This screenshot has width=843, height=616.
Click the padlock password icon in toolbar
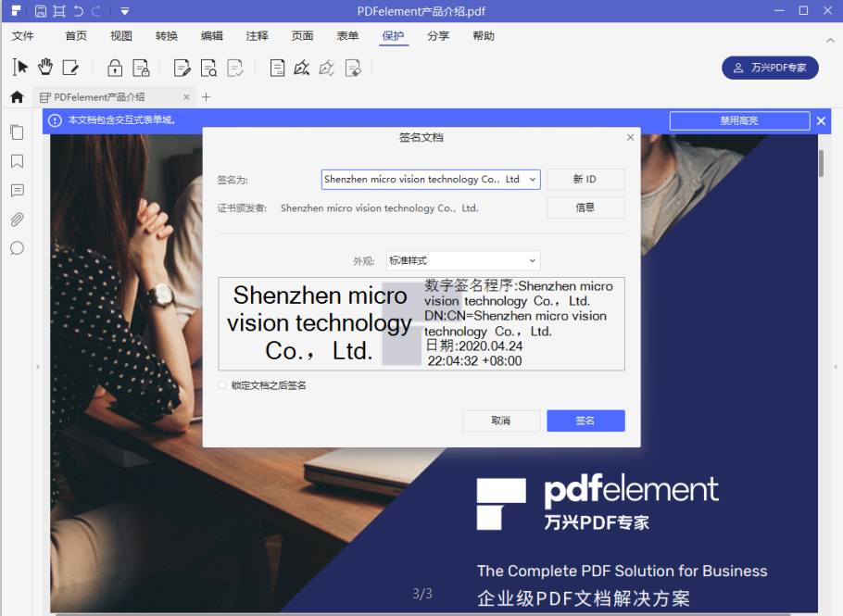tap(115, 68)
